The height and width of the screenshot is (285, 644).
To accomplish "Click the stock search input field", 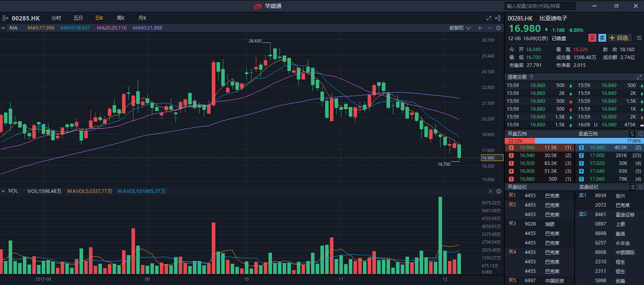I will tap(540, 6).
